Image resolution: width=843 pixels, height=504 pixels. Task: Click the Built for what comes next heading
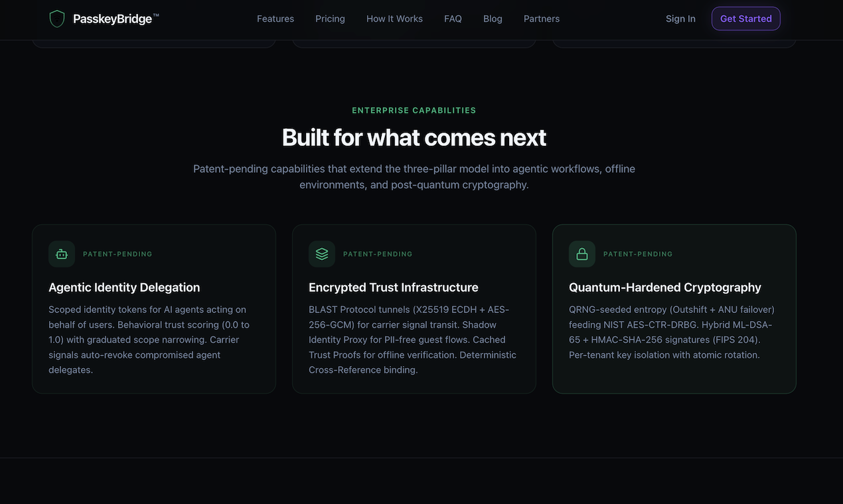point(414,137)
